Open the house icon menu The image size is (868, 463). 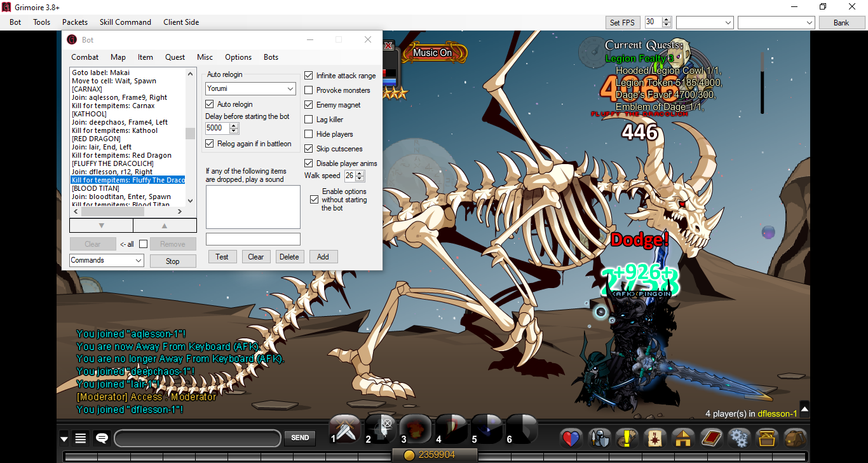tap(682, 438)
